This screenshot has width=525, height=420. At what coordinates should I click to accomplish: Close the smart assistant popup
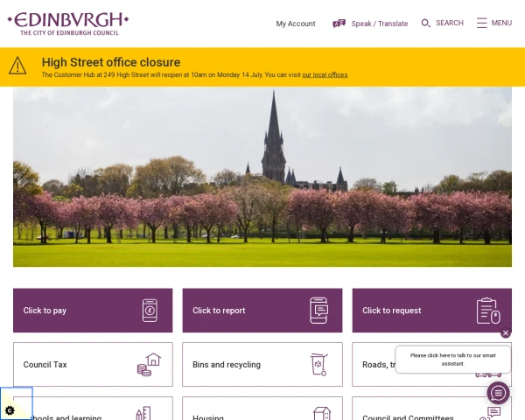click(x=506, y=332)
